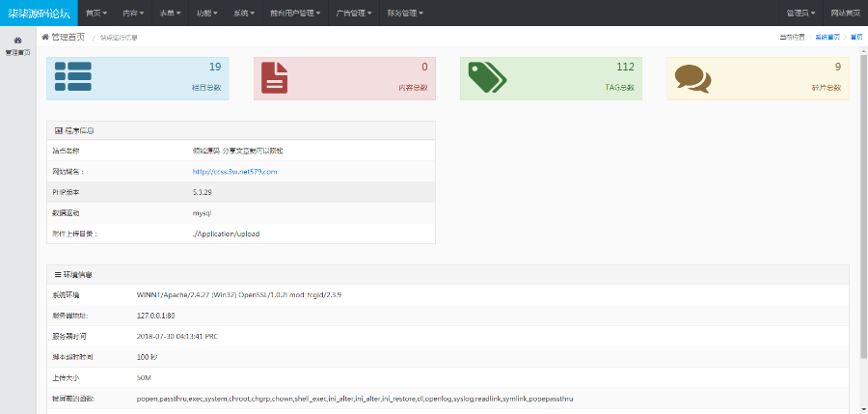868x414 pixels.
Task: Expand the 系统 dropdown menu
Action: 244,13
